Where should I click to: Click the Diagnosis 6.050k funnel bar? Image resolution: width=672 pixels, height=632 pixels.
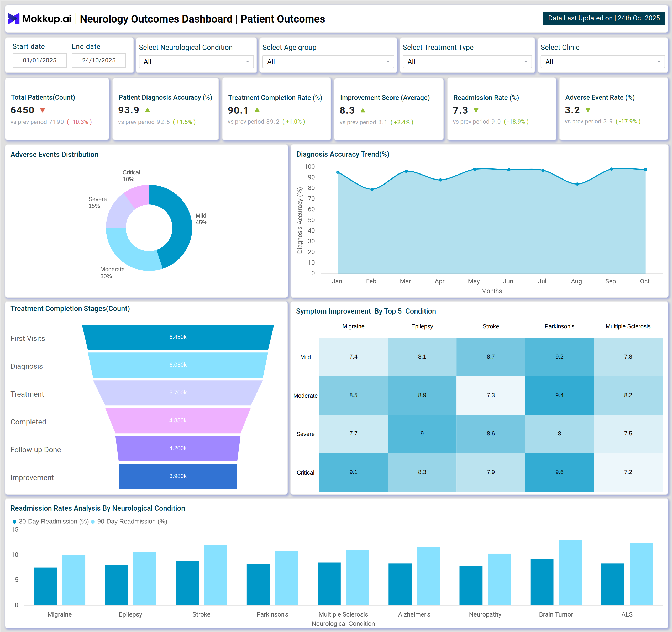(178, 365)
